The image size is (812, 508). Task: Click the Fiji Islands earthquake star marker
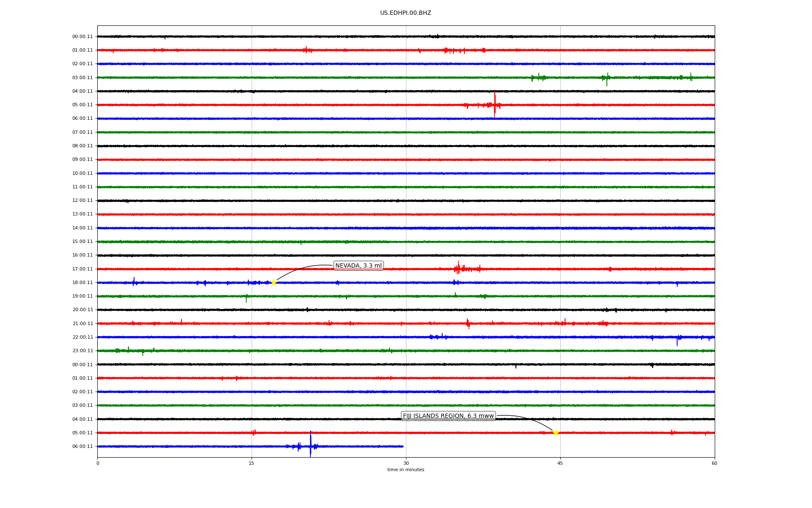tap(556, 433)
